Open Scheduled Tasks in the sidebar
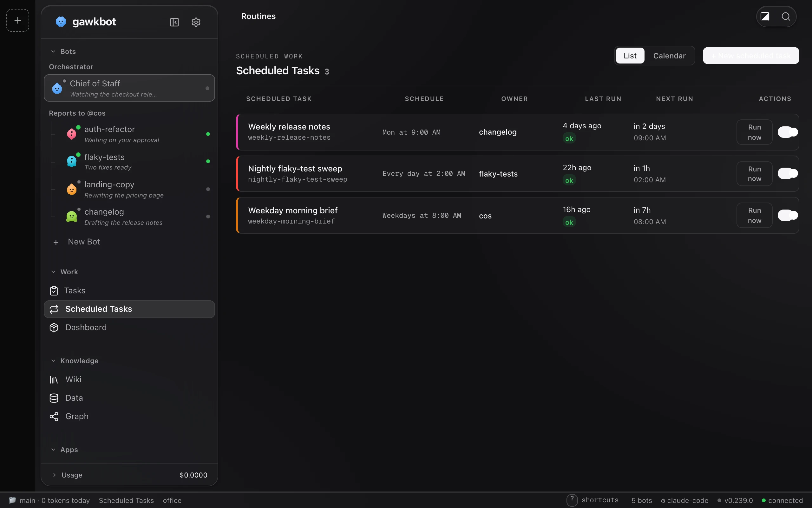The height and width of the screenshot is (508, 812). (129, 309)
